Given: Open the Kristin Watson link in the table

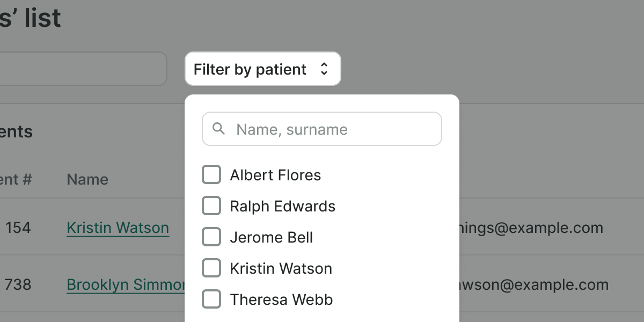Looking at the screenshot, I should 118,228.
